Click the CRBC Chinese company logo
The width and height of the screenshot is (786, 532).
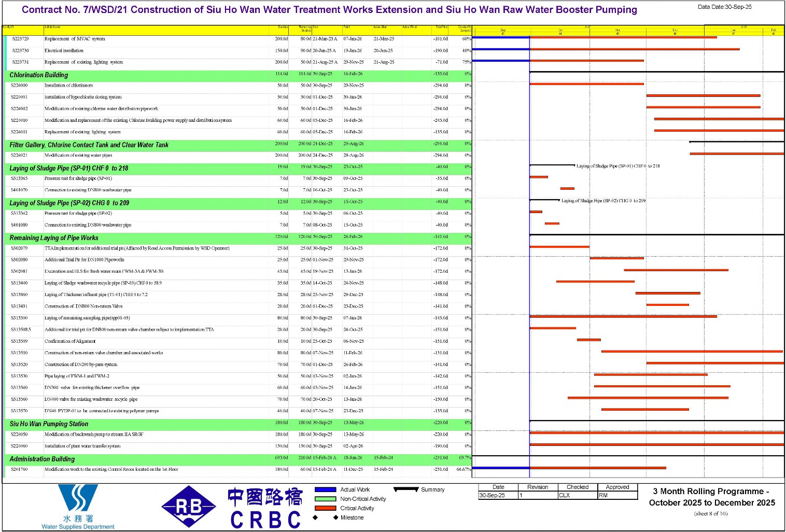coord(265,508)
